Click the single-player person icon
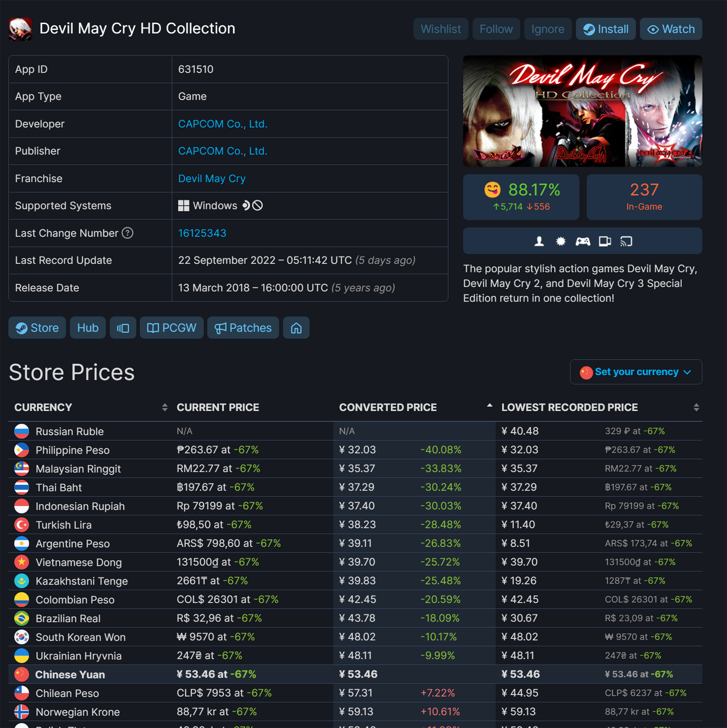This screenshot has height=728, width=727. coord(539,241)
